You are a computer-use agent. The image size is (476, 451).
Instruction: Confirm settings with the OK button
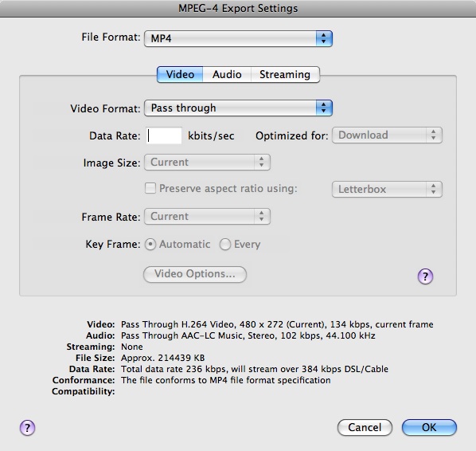429,428
